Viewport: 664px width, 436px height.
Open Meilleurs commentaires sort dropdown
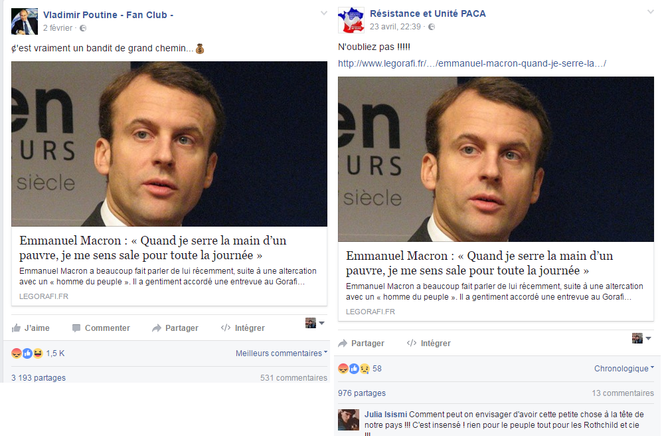pyautogui.click(x=282, y=353)
